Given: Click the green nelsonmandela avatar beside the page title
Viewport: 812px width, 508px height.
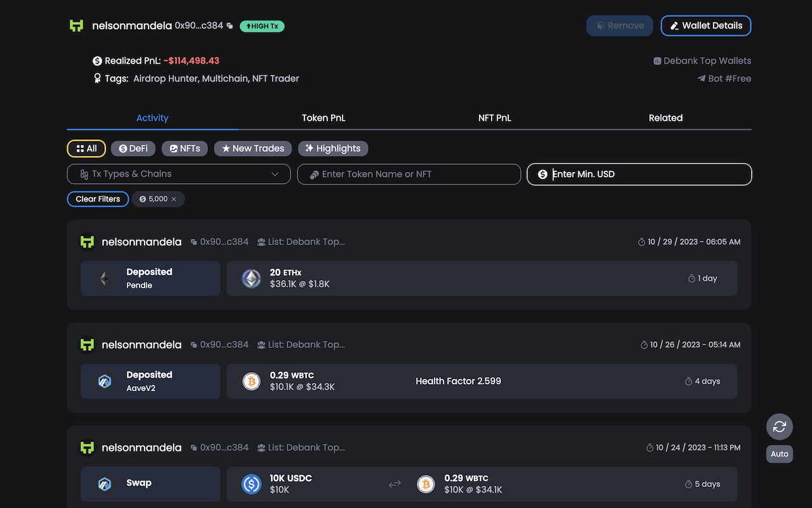Looking at the screenshot, I should click(77, 25).
